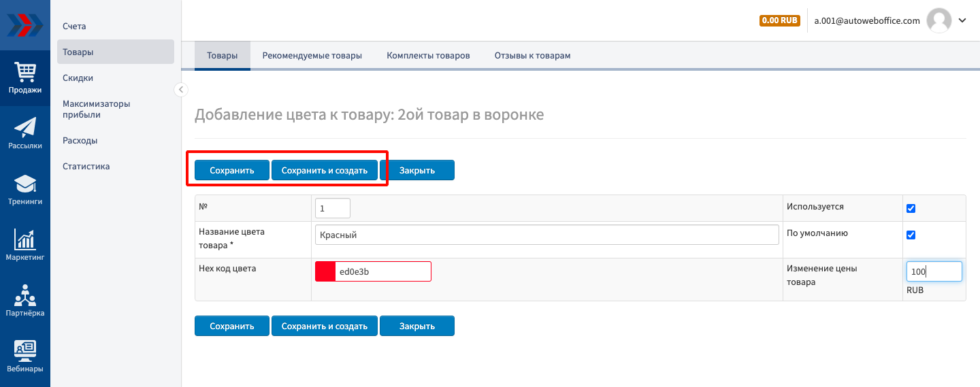Click the user avatar picture
The image size is (980, 387).
939,20
